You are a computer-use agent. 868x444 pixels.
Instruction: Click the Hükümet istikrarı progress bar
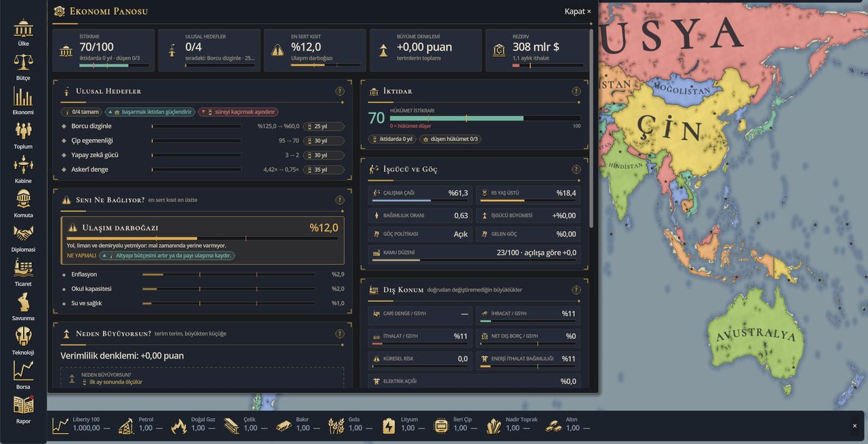[x=485, y=118]
